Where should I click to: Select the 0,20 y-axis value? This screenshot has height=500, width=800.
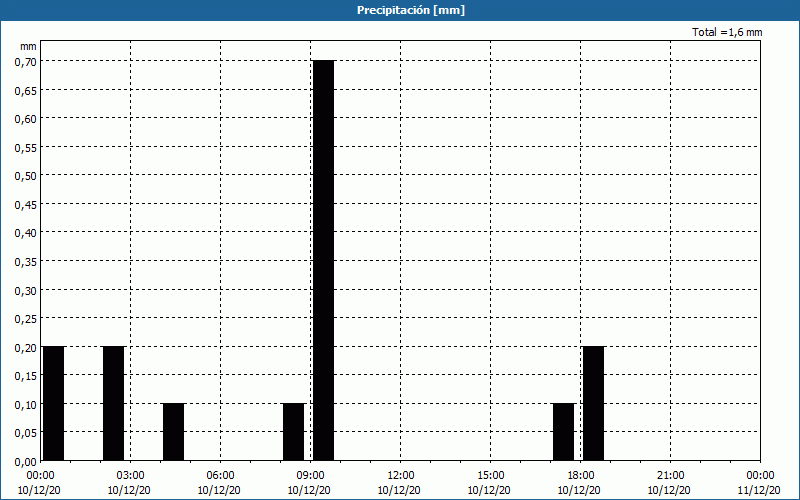pyautogui.click(x=26, y=347)
